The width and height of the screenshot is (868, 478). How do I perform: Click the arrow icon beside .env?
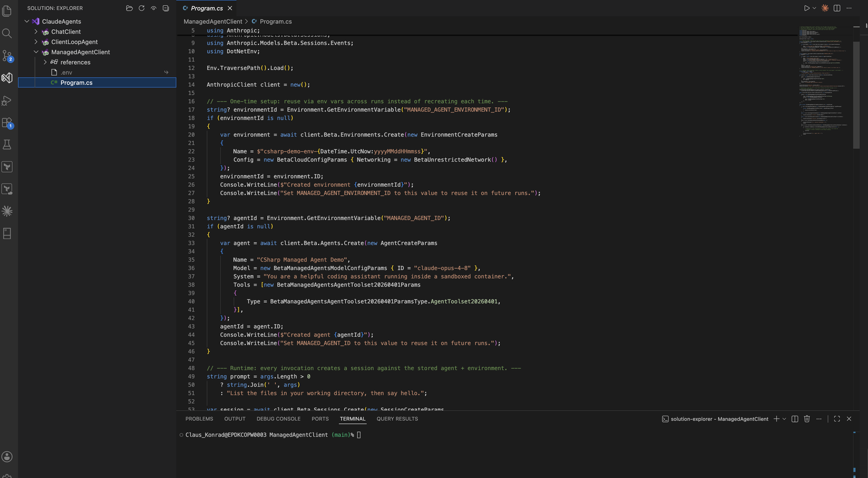(x=166, y=72)
